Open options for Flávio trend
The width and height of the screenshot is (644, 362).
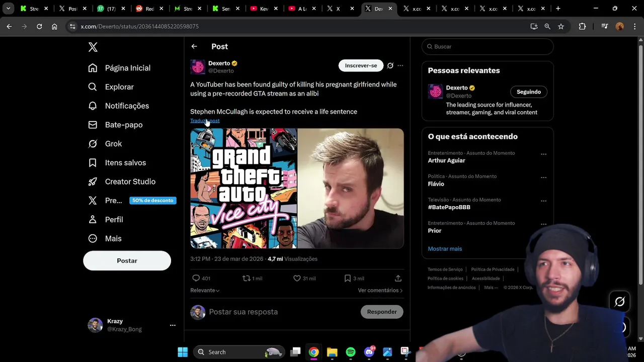tap(543, 177)
